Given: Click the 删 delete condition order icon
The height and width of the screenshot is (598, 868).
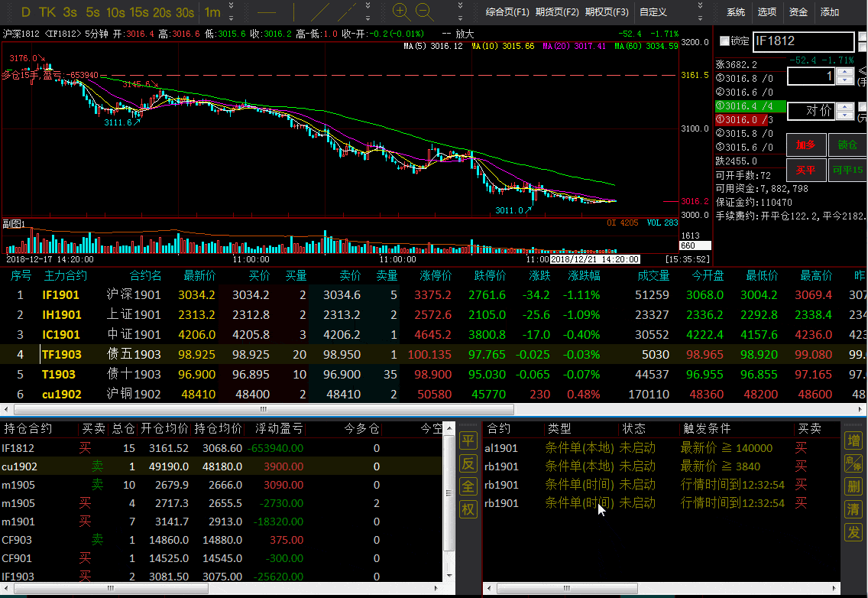Looking at the screenshot, I should point(853,486).
